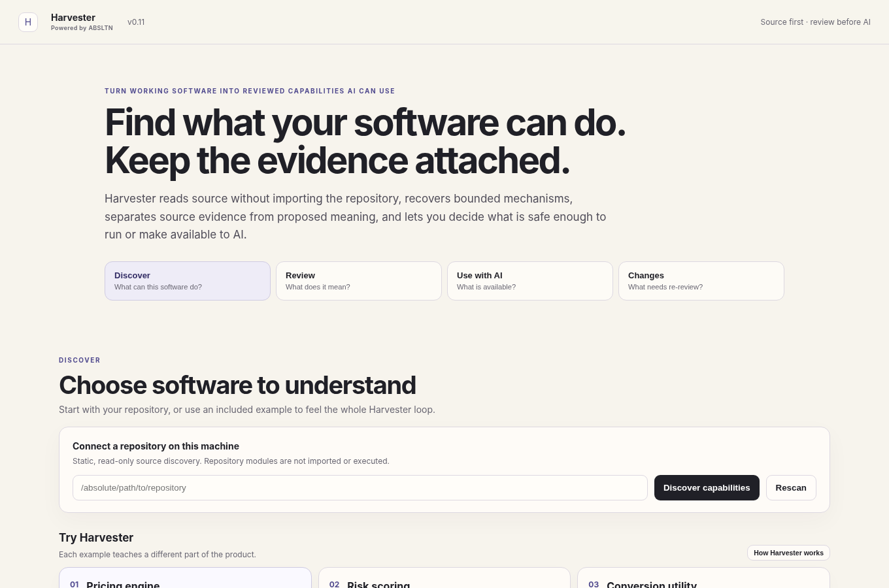Click the 'Try Harvester' heading

point(96,538)
